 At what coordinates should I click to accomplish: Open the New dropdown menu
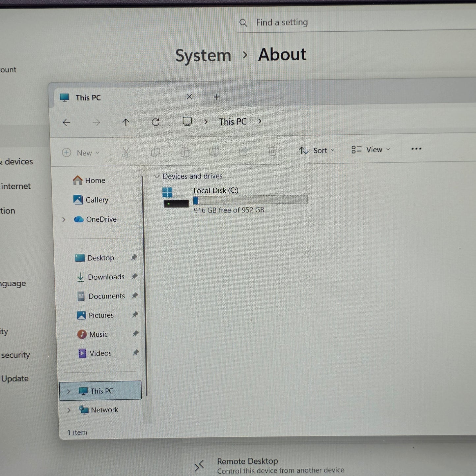coord(81,153)
